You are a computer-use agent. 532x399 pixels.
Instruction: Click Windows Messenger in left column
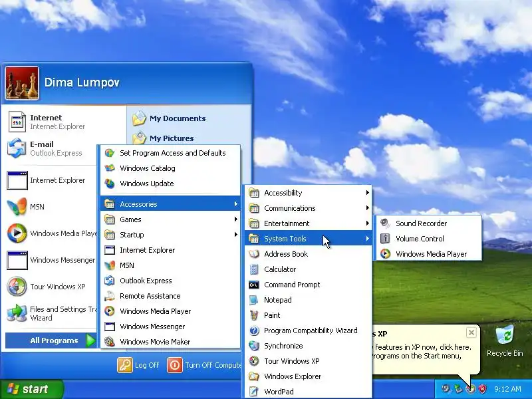(51, 260)
